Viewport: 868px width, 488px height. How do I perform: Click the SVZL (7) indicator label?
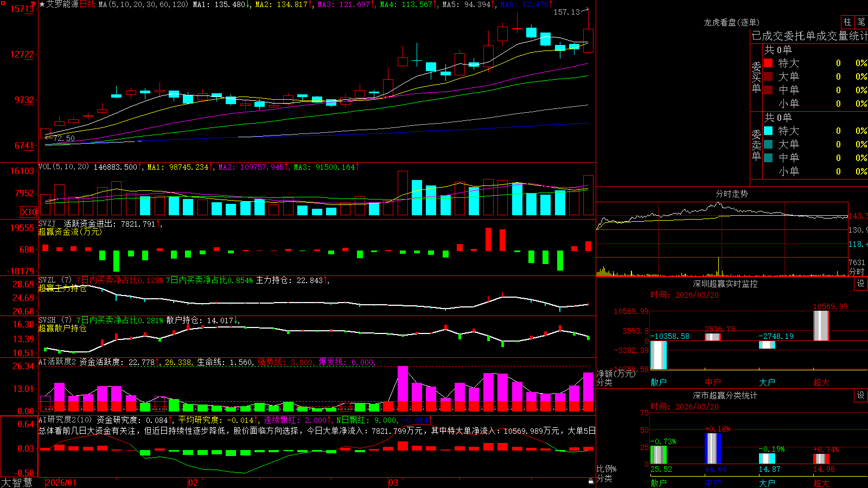pos(55,280)
